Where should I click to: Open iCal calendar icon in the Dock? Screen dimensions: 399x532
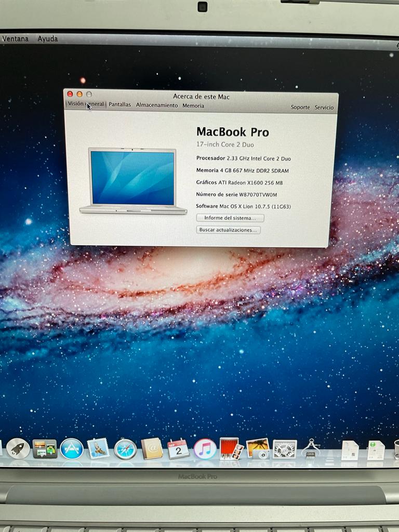179,448
